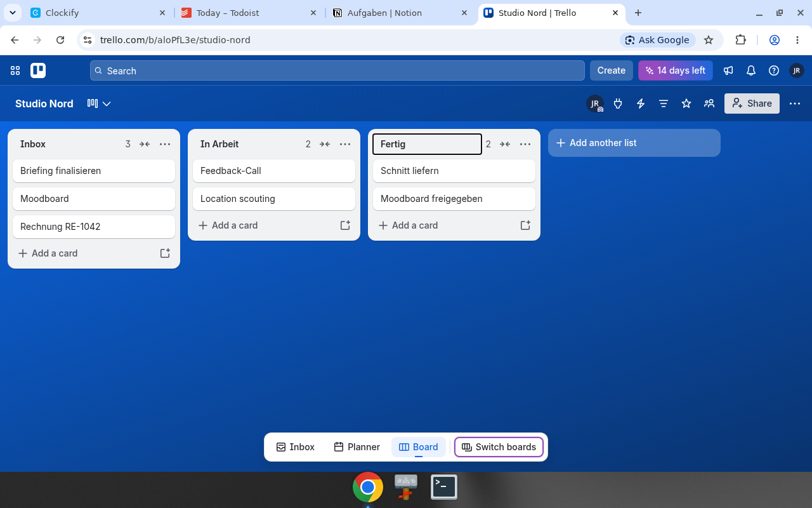The height and width of the screenshot is (508, 812).
Task: Switch to the Inbox panel tab
Action: click(296, 447)
